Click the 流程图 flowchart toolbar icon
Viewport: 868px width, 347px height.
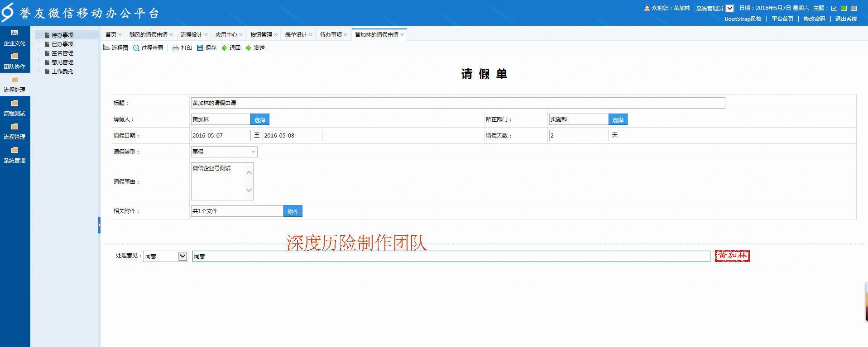(x=106, y=48)
